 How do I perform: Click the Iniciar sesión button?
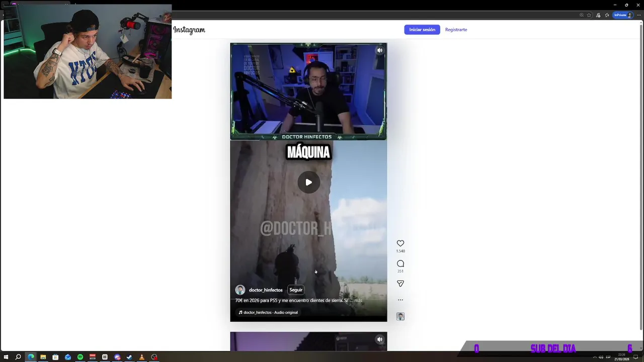coord(422,30)
